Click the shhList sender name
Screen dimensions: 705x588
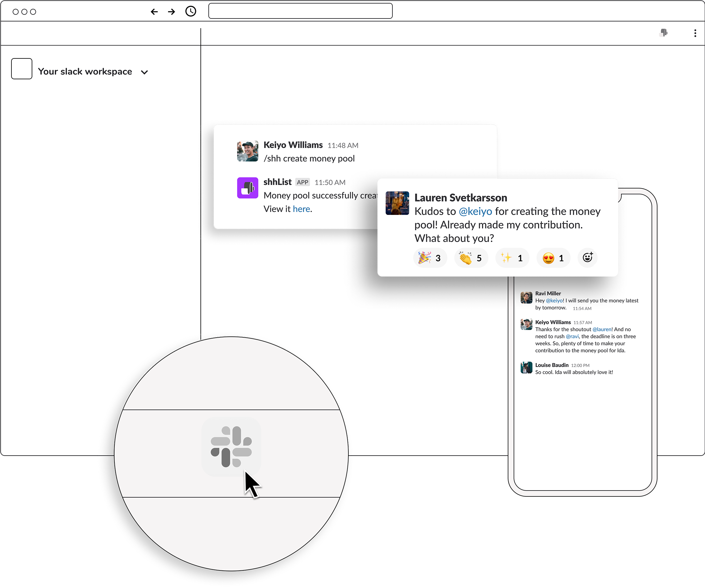coord(277,182)
